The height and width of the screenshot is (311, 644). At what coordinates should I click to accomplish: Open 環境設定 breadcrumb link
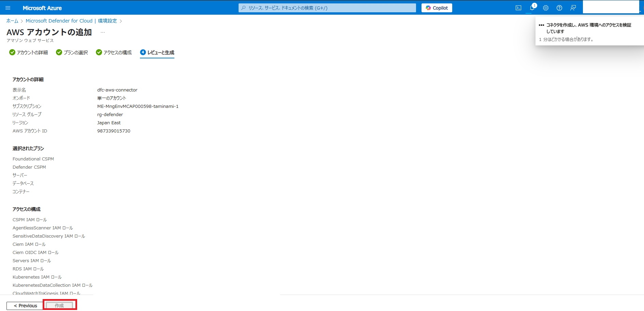point(108,21)
